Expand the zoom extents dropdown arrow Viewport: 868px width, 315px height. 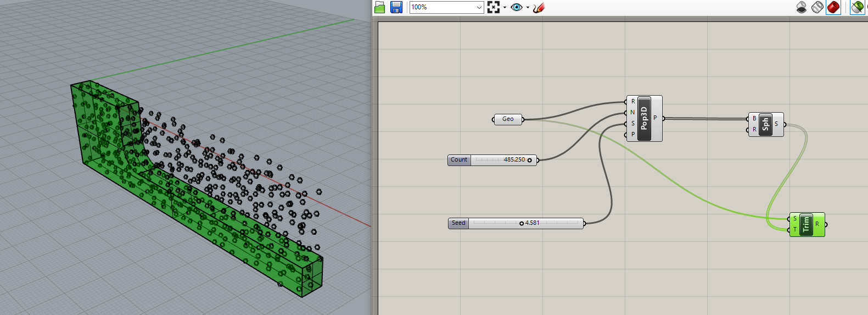505,8
